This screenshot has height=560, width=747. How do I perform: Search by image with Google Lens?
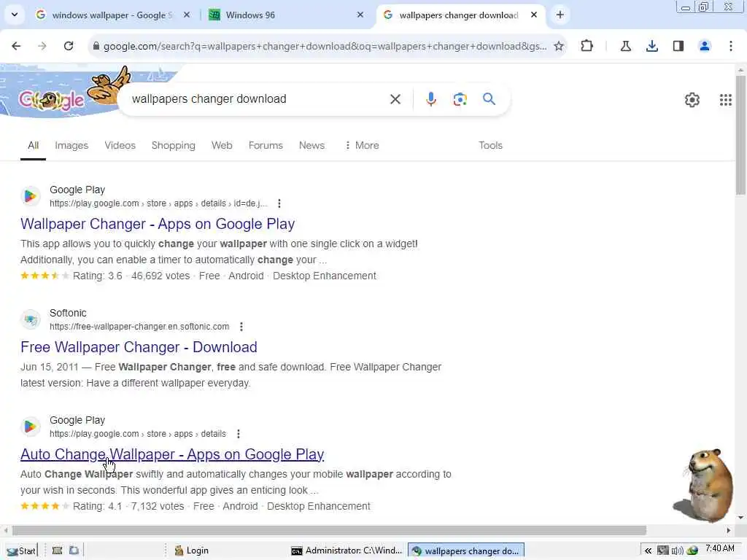tap(460, 99)
